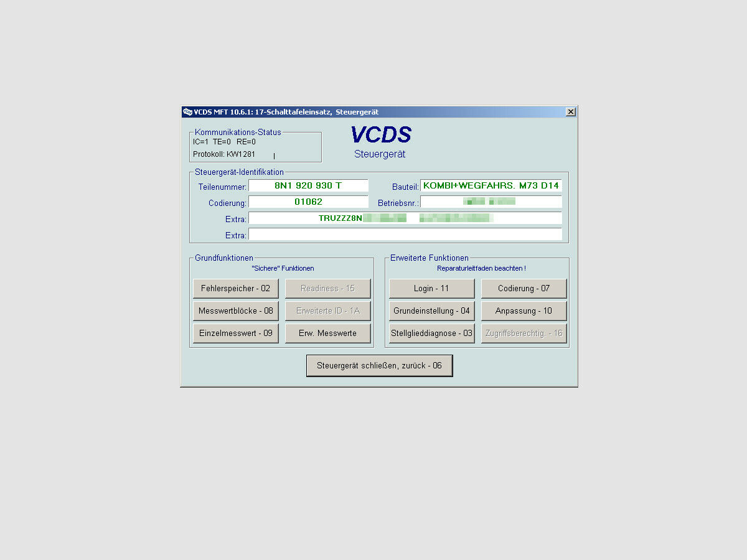This screenshot has width=747, height=560.
Task: Click the large VCDS logo text
Action: [381, 135]
